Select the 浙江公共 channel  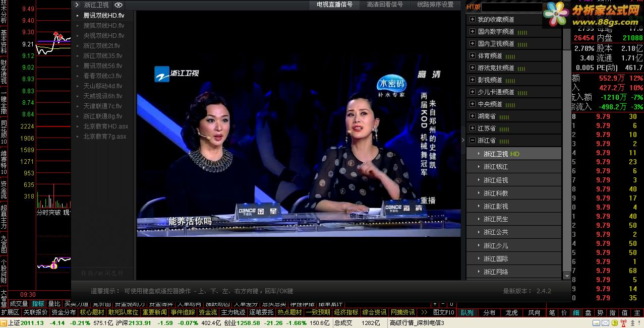[513, 232]
